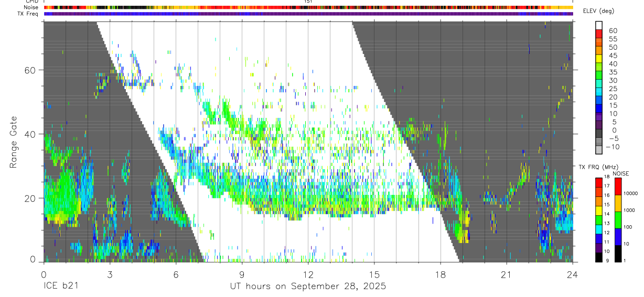Select the 45 value on ELEV scale
The height and width of the screenshot is (297, 644).
click(x=612, y=55)
